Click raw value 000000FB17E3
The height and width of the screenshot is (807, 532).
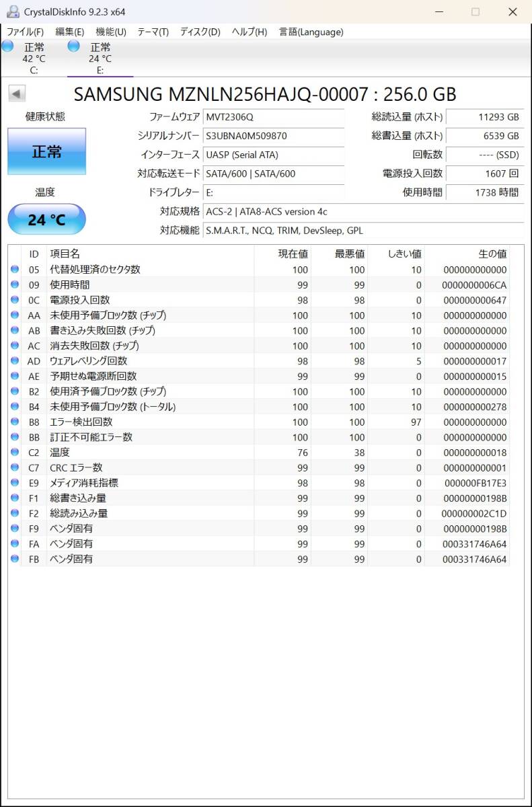point(475,483)
